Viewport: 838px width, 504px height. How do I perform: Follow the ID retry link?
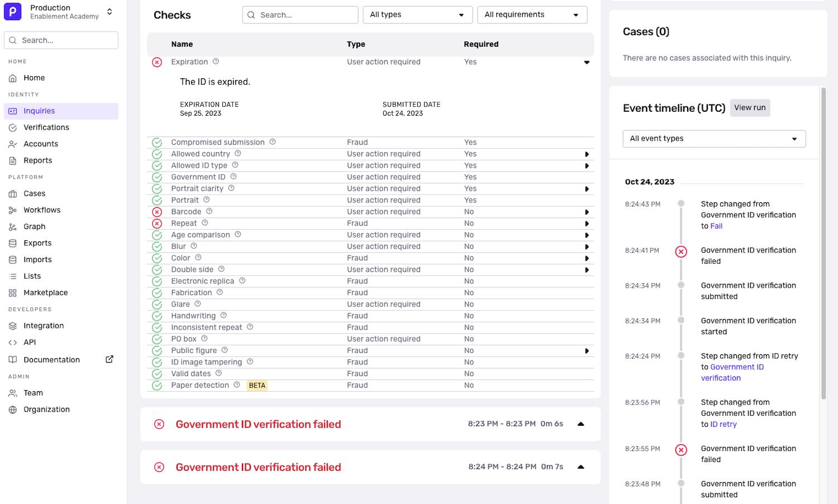pyautogui.click(x=723, y=424)
